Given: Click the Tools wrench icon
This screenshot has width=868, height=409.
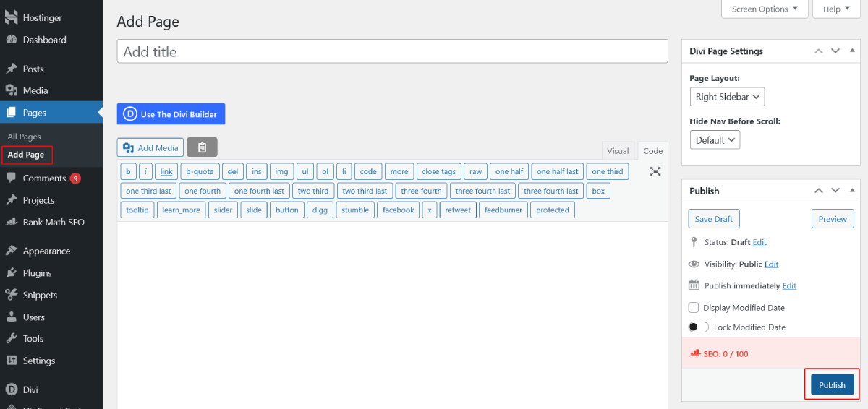Looking at the screenshot, I should tap(12, 338).
